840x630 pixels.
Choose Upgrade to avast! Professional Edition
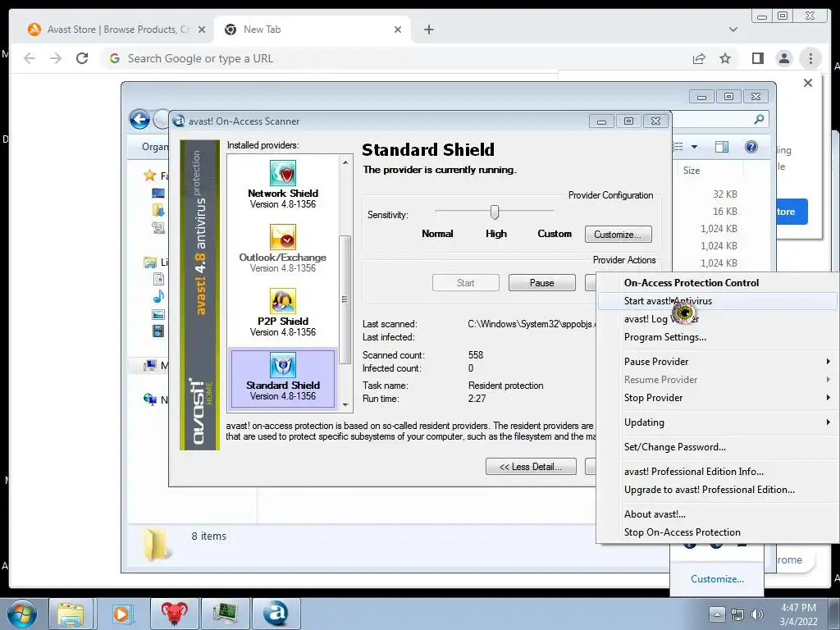[717, 490]
